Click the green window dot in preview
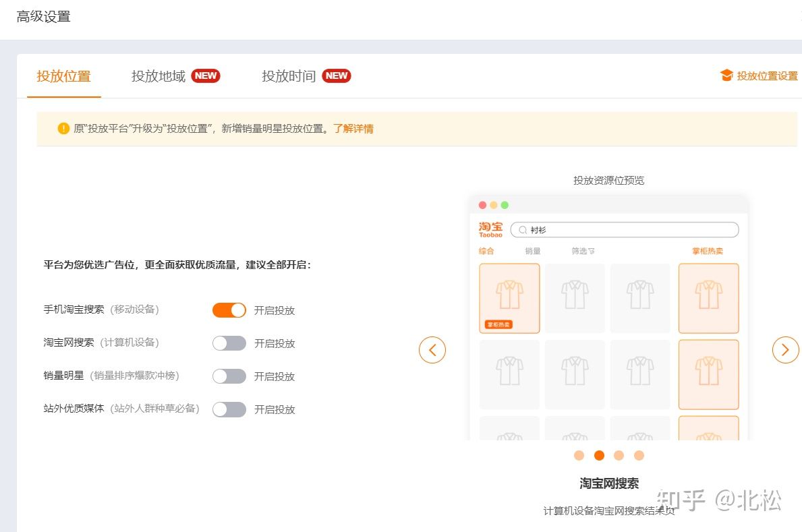 click(505, 205)
